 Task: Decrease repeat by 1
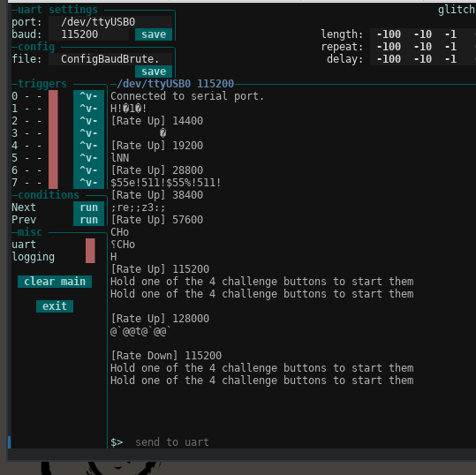[450, 47]
